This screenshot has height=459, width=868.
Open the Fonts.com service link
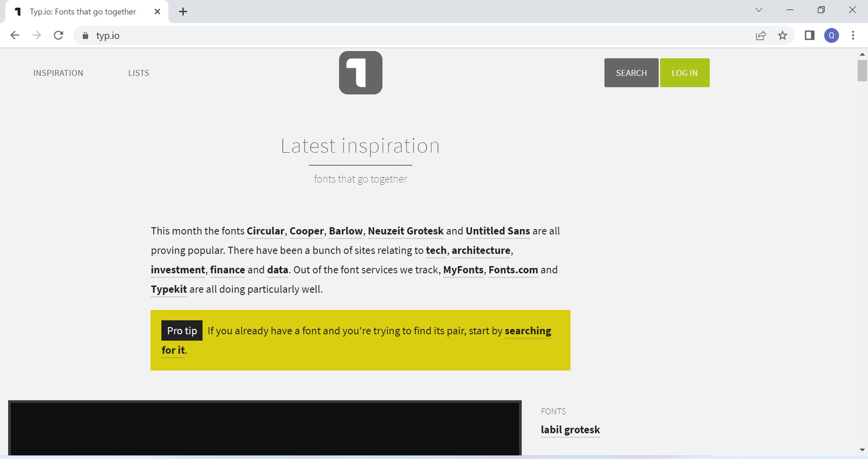pyautogui.click(x=513, y=270)
